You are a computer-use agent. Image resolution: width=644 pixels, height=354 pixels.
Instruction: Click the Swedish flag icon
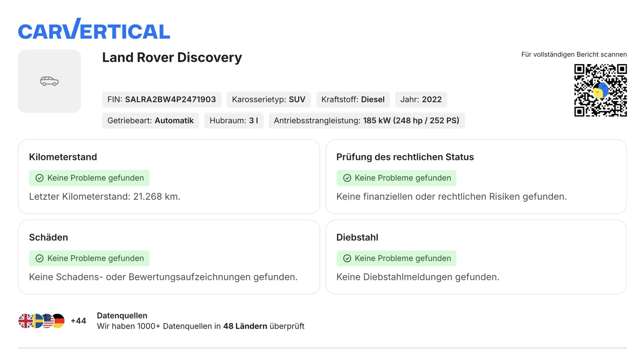tap(37, 321)
